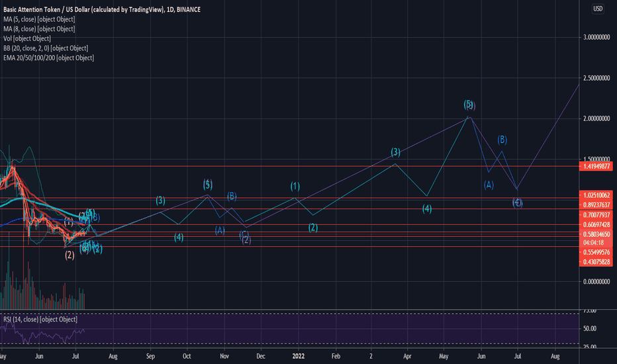
Task: Click the RSI 50.00 scale value
Action: coord(590,328)
